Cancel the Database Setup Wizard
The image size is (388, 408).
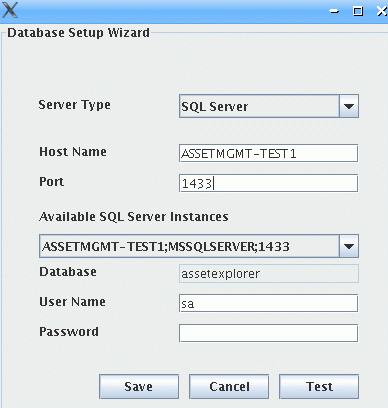point(229,387)
